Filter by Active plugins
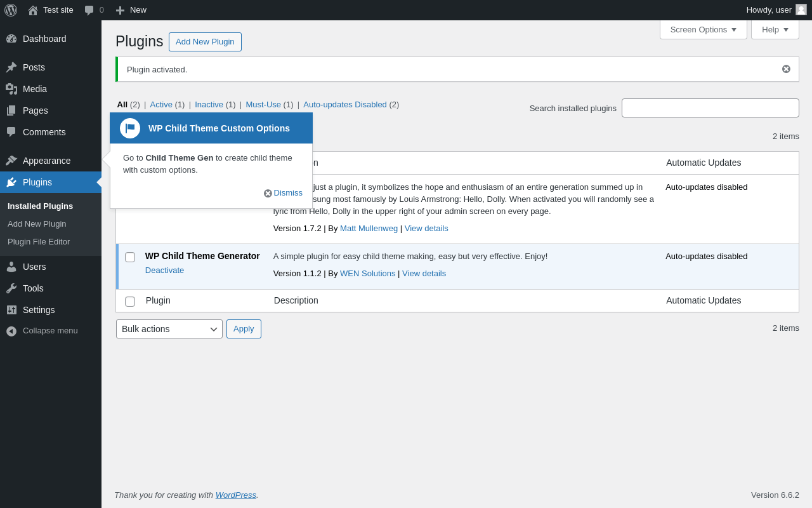Viewport: 812px width, 508px height. pos(161,104)
